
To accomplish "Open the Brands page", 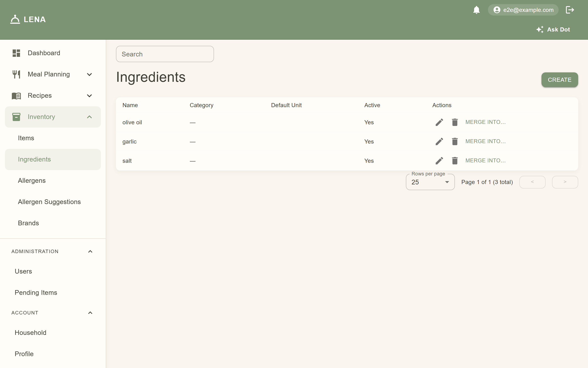I will point(53,223).
